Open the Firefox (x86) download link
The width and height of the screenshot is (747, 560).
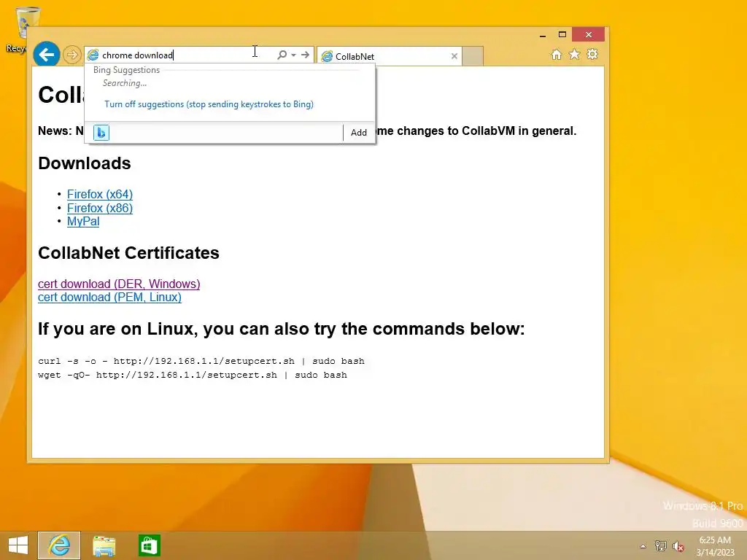[x=99, y=208]
